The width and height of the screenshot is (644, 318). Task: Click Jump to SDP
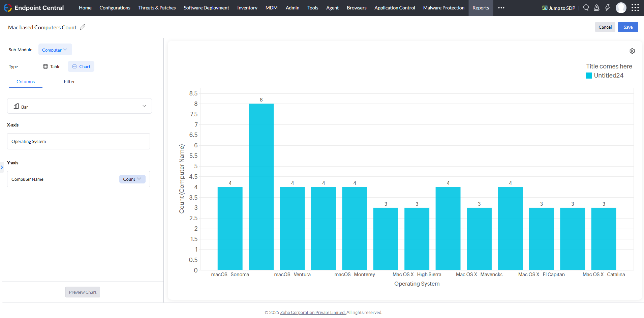coord(558,7)
